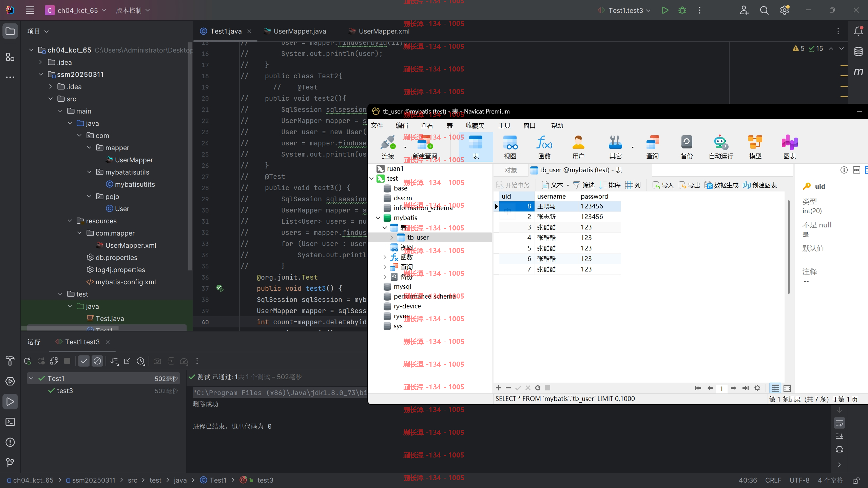
Task: Open Navicat User (用户) icon
Action: point(578,147)
